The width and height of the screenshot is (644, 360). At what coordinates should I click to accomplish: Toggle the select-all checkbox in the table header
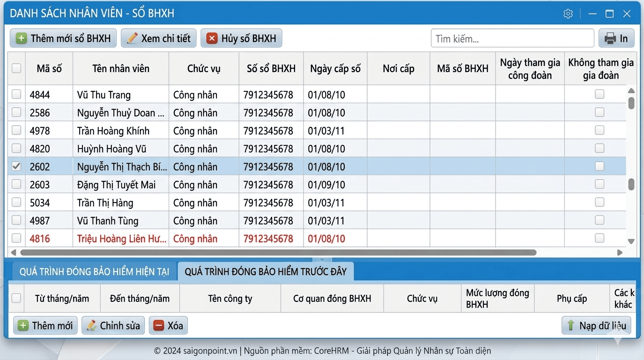(x=16, y=68)
